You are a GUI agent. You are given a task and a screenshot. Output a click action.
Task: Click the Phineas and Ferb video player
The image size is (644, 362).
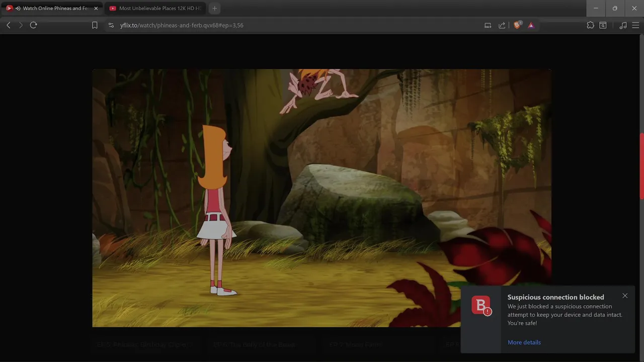click(321, 198)
